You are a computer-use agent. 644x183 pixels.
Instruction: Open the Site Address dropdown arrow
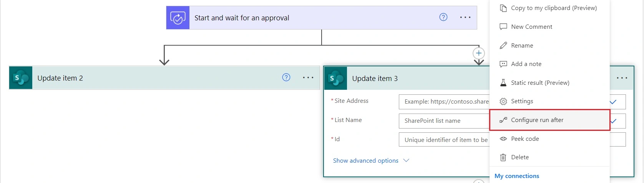(614, 102)
